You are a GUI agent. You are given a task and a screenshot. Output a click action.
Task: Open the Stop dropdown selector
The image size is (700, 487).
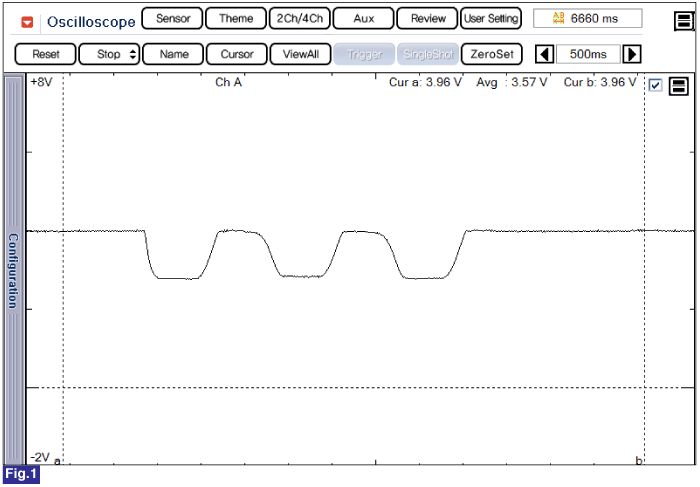109,54
